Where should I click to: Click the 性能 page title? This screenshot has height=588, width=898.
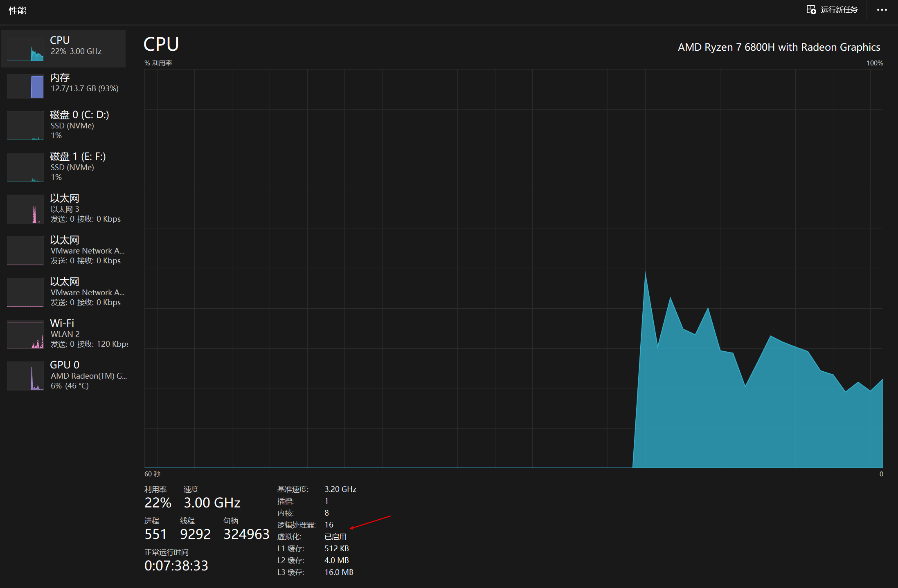18,11
